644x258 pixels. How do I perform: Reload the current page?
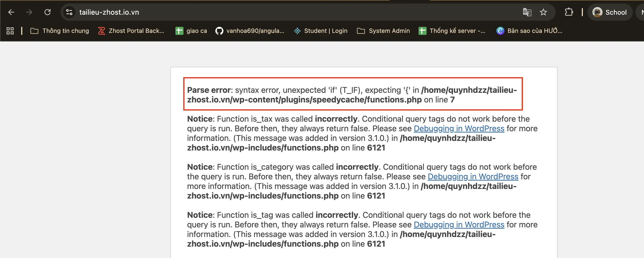[48, 12]
